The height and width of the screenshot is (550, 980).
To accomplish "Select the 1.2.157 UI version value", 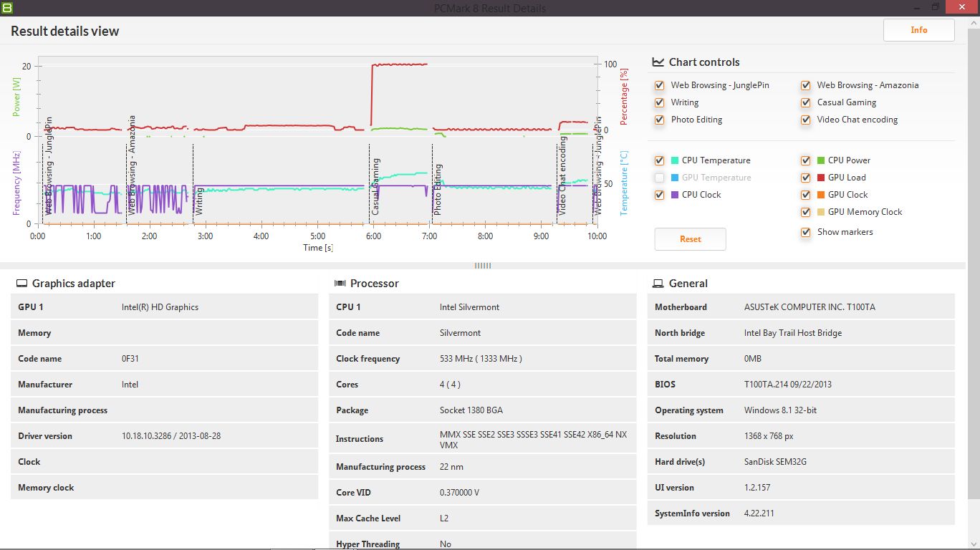I will pyautogui.click(x=756, y=488).
